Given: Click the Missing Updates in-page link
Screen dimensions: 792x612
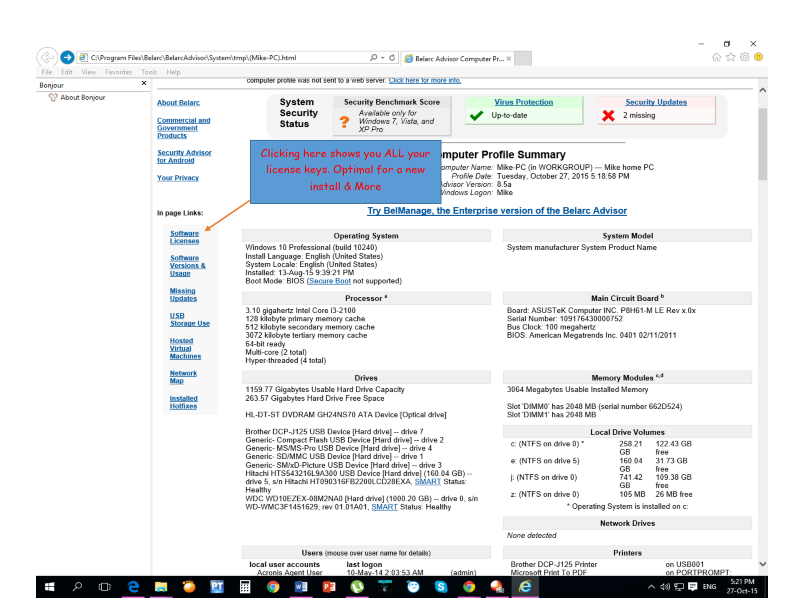Looking at the screenshot, I should [x=183, y=294].
